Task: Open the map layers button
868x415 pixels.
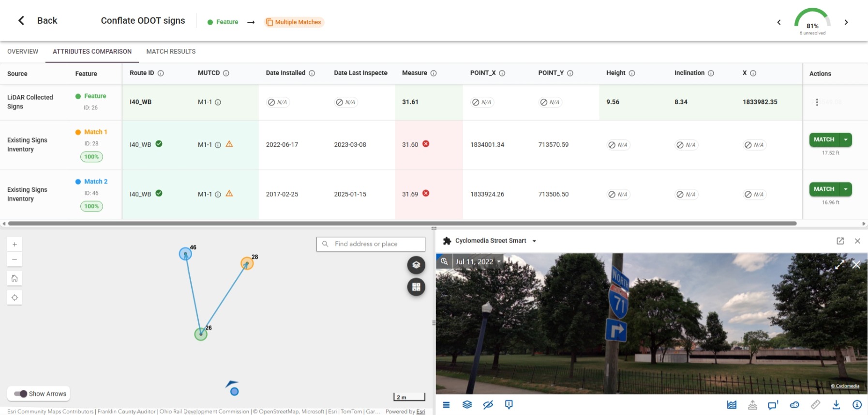Action: click(x=416, y=265)
